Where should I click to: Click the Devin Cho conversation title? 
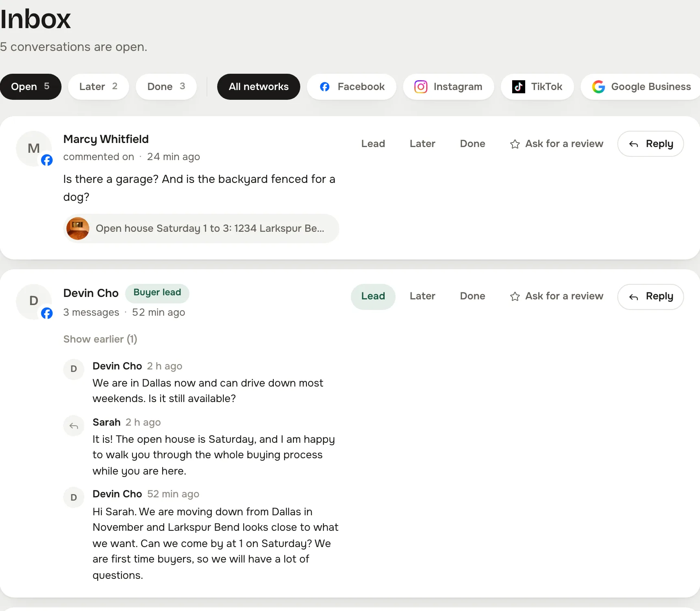pyautogui.click(x=91, y=293)
